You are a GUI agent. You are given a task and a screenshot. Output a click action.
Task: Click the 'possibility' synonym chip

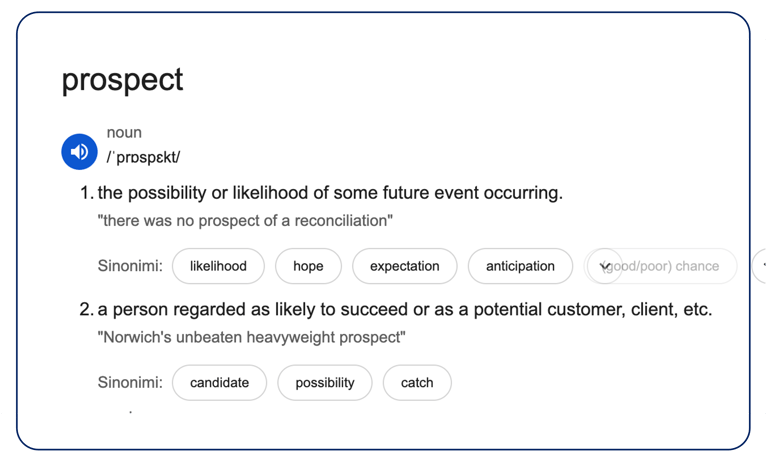point(325,383)
